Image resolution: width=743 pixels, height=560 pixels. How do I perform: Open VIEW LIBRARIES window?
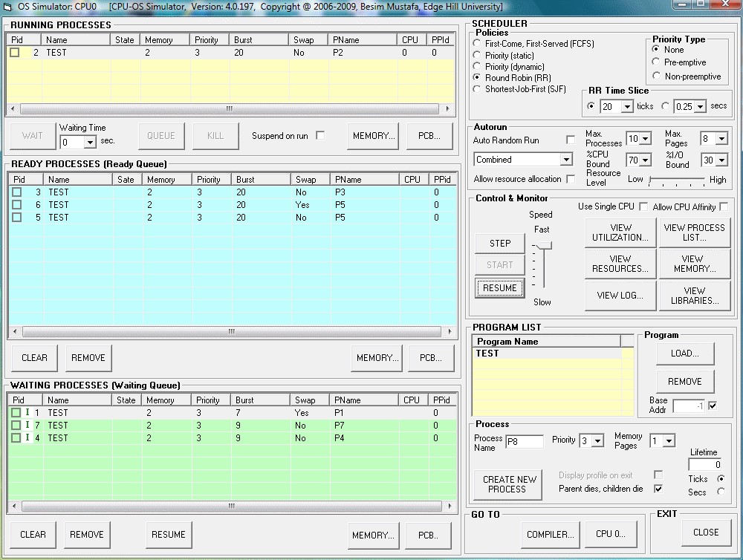click(694, 296)
